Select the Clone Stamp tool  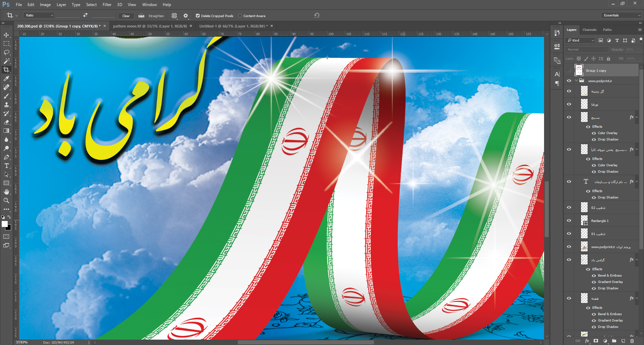[x=6, y=105]
